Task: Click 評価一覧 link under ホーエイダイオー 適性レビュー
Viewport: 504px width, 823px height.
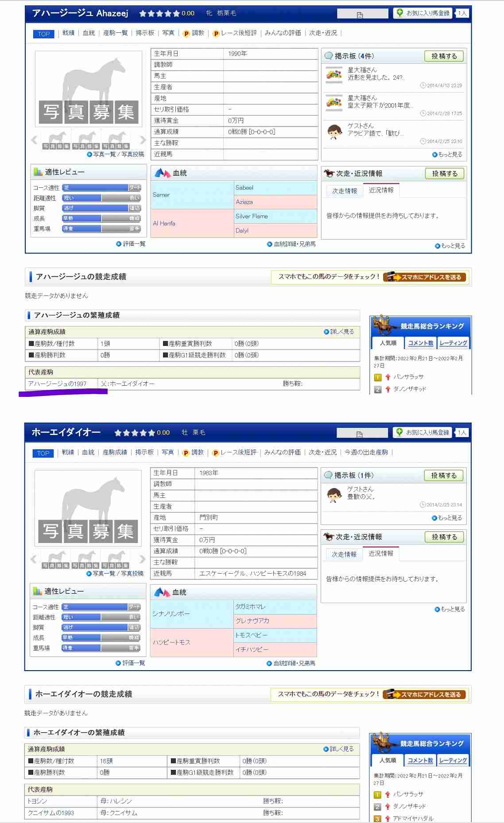Action: tap(133, 663)
